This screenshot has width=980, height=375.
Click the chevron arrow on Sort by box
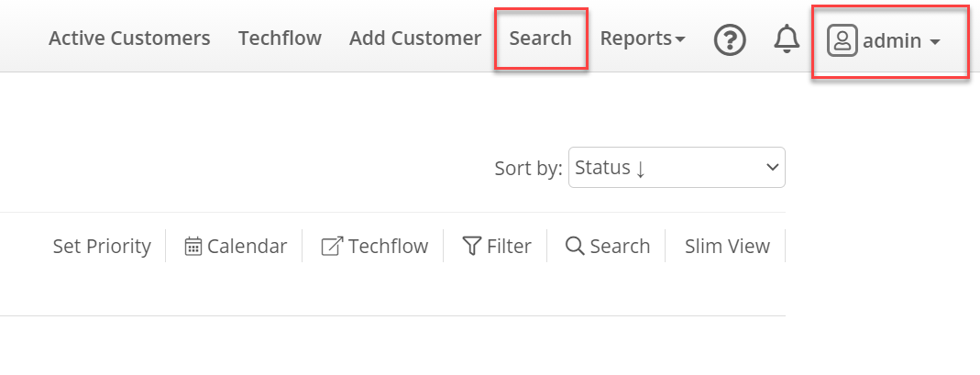click(x=773, y=168)
